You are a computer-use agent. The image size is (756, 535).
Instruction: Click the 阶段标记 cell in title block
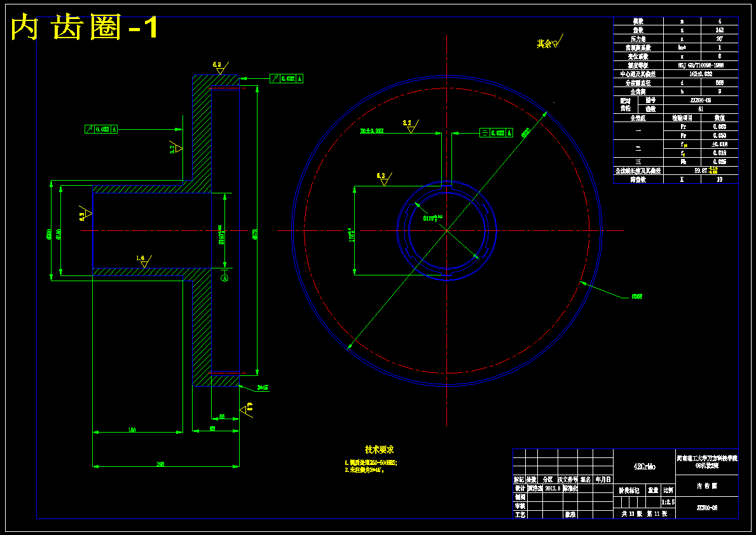coord(629,490)
